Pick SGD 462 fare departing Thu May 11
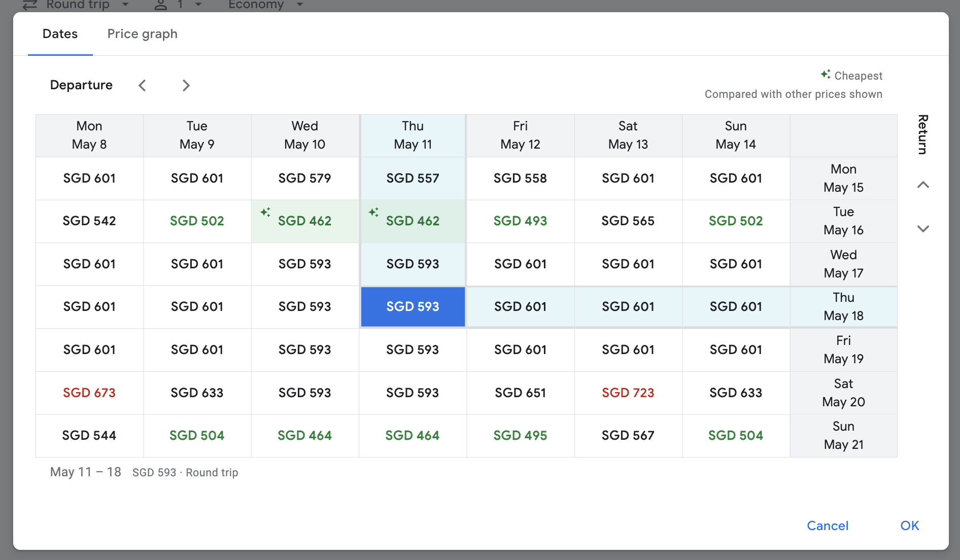The image size is (960, 560). tap(413, 221)
